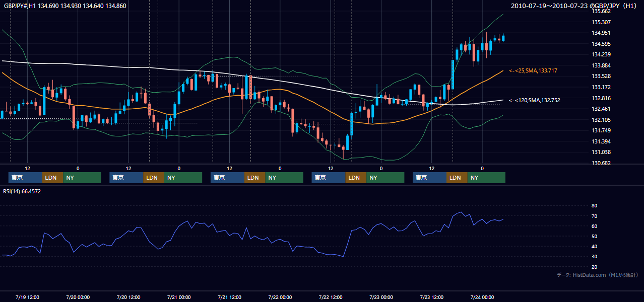Click the 132.105 price axis label
The width and height of the screenshot is (644, 302).
point(601,120)
